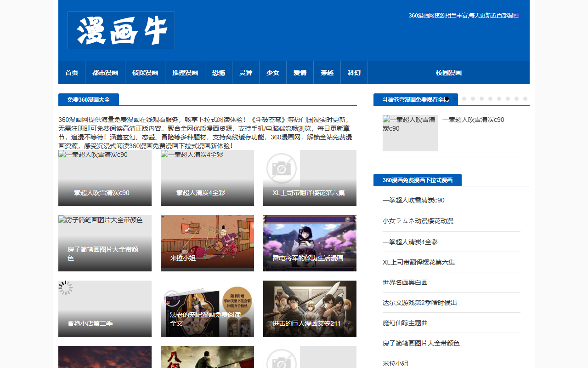
Task: View the 雷电将军的俘虏生活漫画 card
Action: pyautogui.click(x=310, y=243)
